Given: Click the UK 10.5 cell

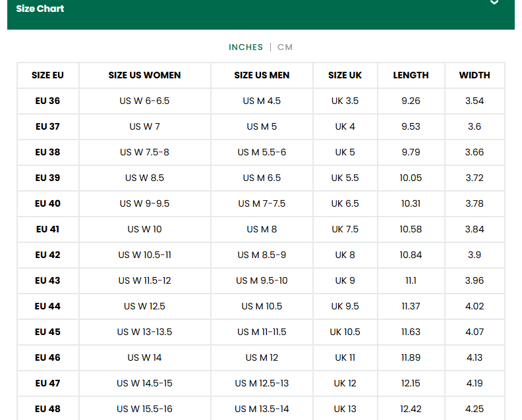Looking at the screenshot, I should (x=345, y=332).
